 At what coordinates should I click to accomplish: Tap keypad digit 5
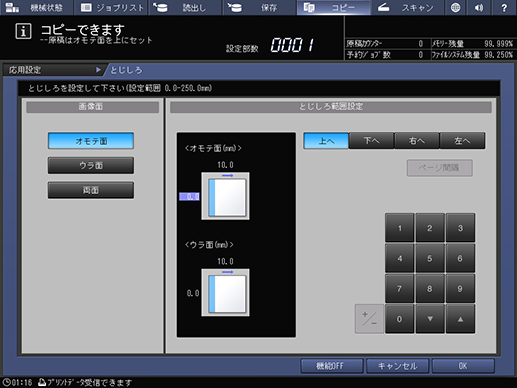pos(430,258)
